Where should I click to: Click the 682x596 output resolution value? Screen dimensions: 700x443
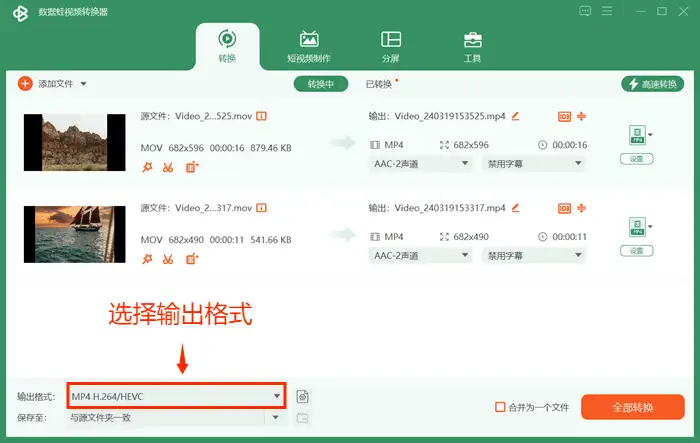point(471,145)
